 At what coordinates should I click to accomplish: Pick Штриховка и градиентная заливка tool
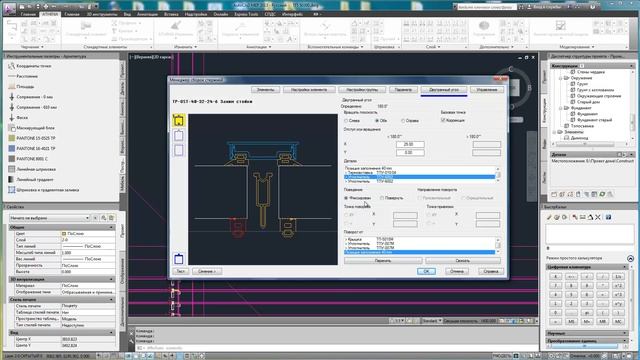43,190
